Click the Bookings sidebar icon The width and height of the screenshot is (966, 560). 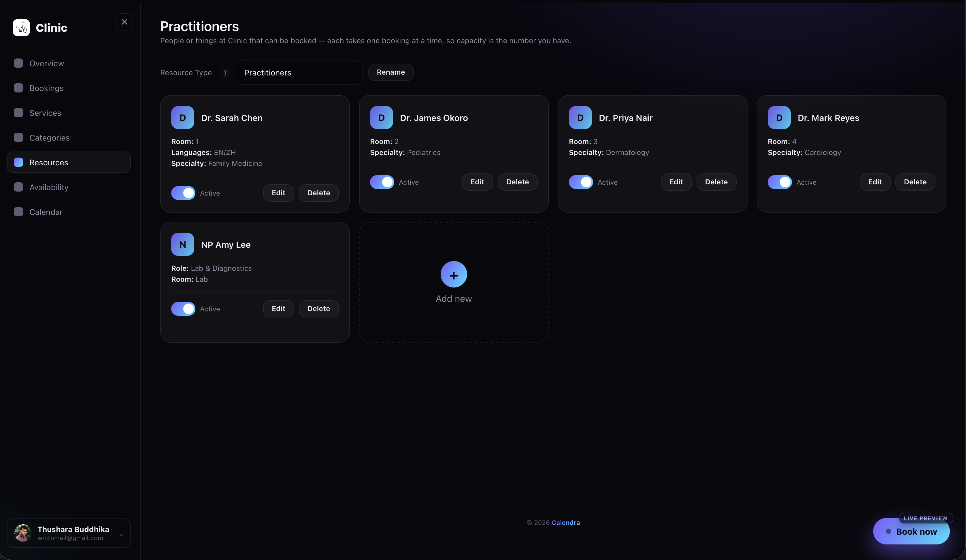(18, 88)
